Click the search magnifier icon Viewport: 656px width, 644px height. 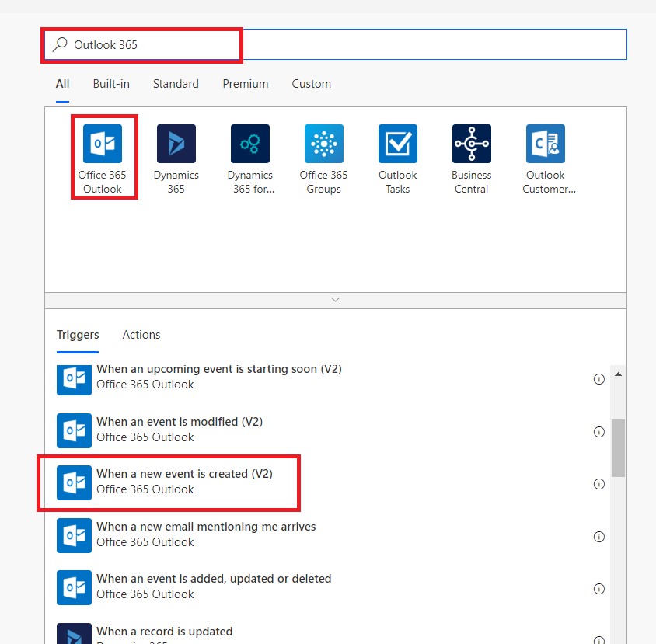coord(59,44)
